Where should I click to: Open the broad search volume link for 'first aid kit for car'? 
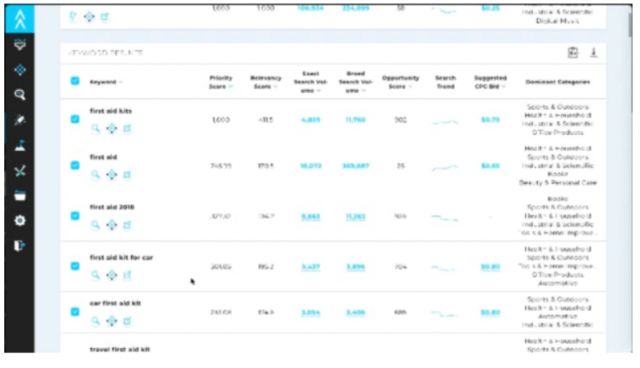coord(356,267)
